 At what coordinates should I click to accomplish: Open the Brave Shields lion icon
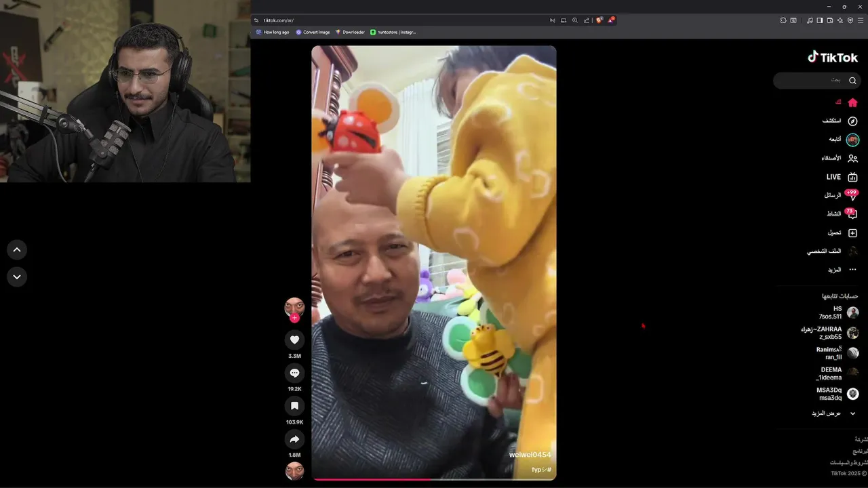point(599,20)
